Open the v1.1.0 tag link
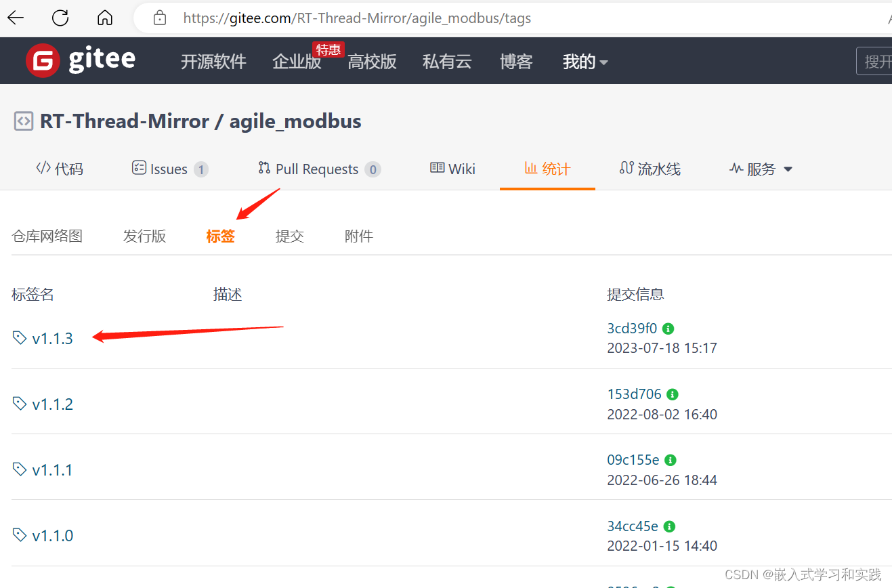The width and height of the screenshot is (892, 588). (x=52, y=535)
